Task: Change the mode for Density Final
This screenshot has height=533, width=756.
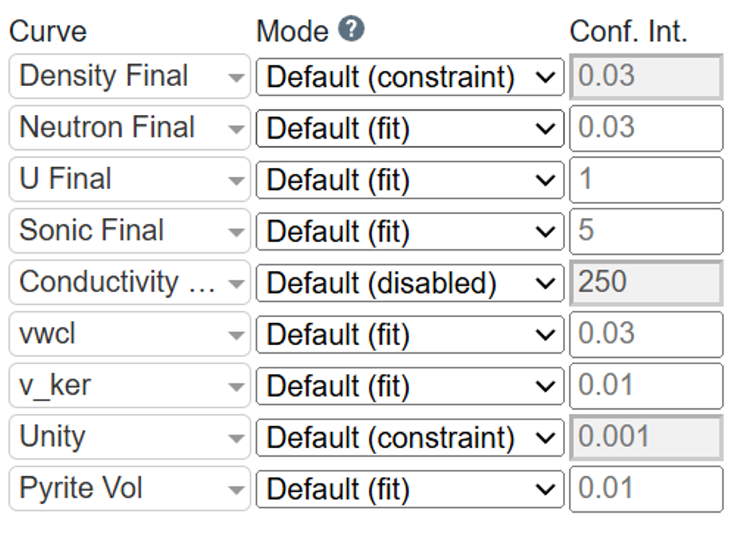Action: click(409, 76)
